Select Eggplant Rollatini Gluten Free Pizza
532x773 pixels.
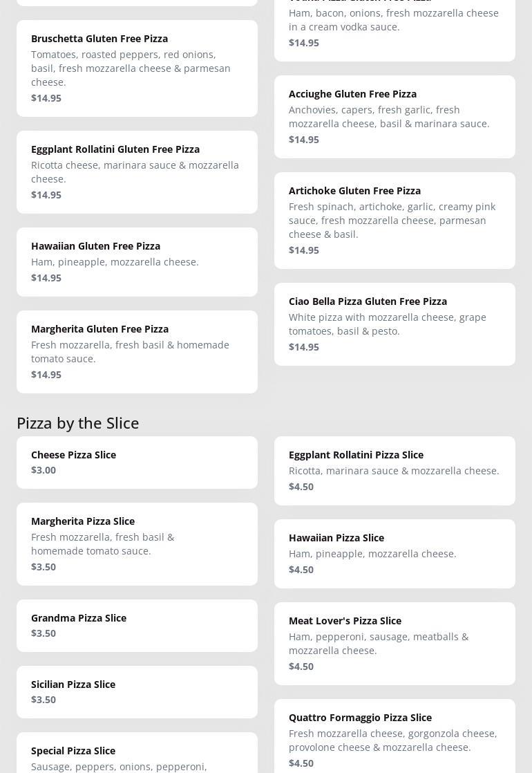[x=137, y=171]
